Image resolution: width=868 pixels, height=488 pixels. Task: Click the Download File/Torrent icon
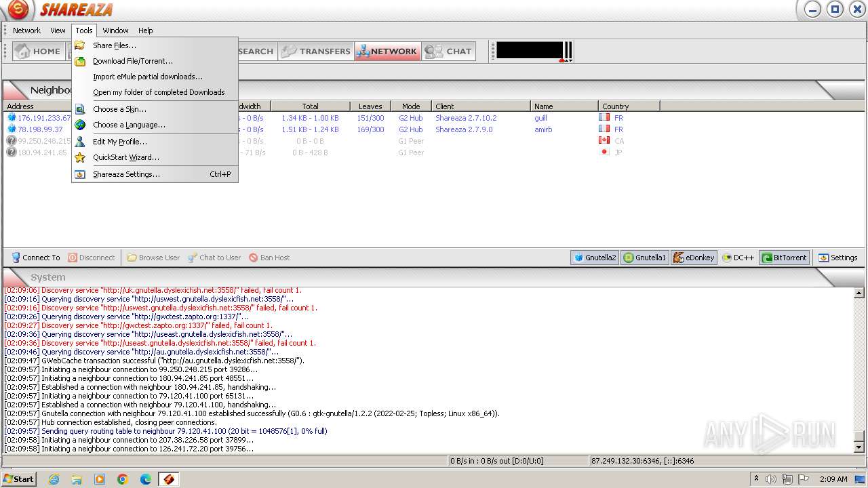pyautogui.click(x=80, y=61)
